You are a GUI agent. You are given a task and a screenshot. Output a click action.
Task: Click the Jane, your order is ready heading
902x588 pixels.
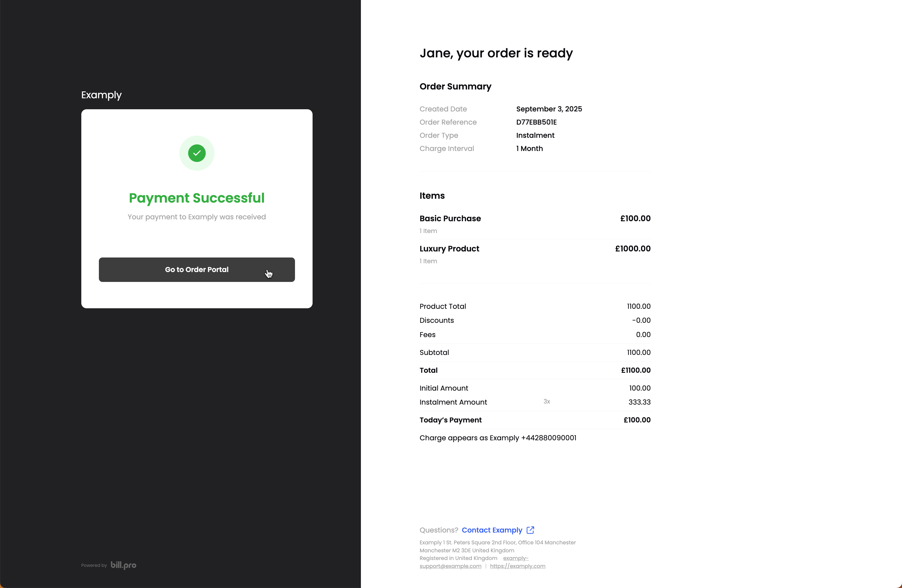[x=496, y=53]
